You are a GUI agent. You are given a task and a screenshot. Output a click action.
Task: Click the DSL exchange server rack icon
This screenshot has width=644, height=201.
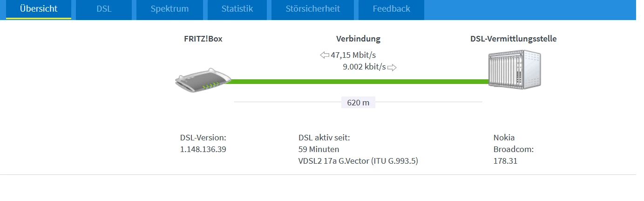pyautogui.click(x=514, y=70)
